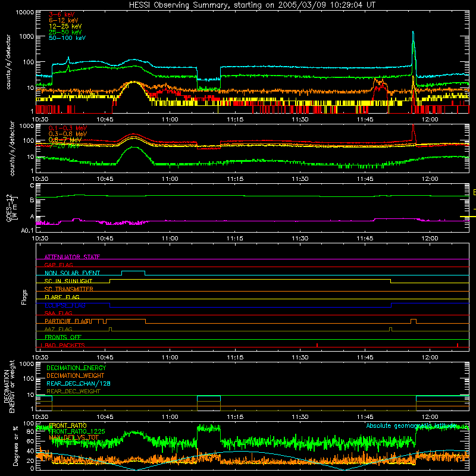Click the AAZ_FLAG pulse near 11:51
The height and width of the screenshot is (476, 476).
click(x=390, y=330)
